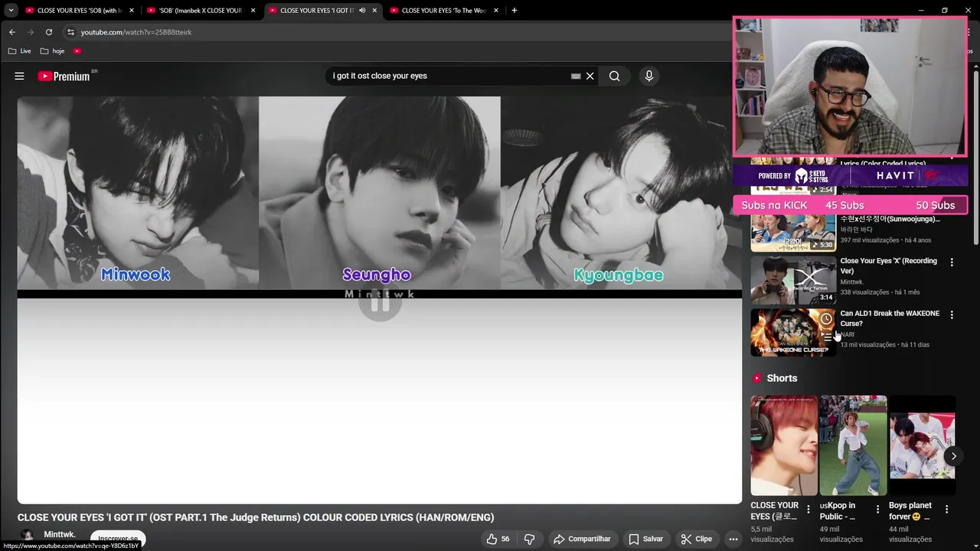Submit search with magnifier button

(614, 76)
